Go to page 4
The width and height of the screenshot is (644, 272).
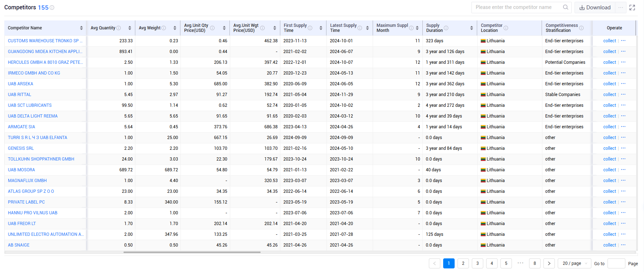point(492,263)
